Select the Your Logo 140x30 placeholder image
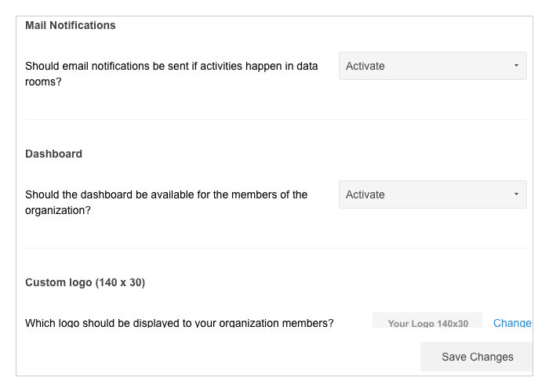This screenshot has width=549, height=392. tap(427, 320)
